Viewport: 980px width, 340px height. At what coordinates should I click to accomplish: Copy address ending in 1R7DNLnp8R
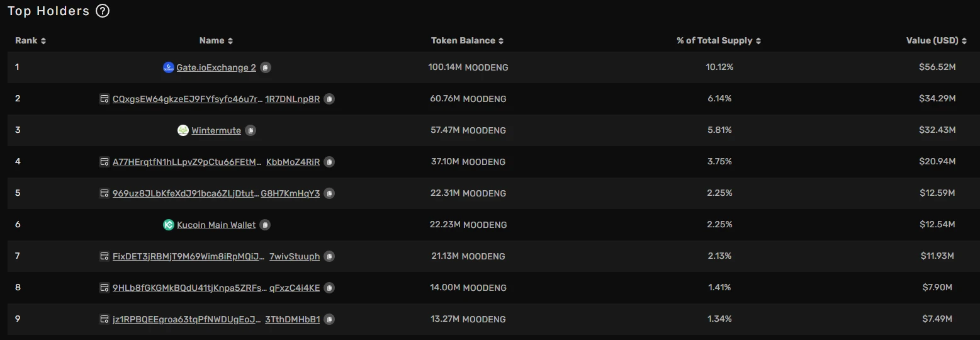tap(329, 99)
